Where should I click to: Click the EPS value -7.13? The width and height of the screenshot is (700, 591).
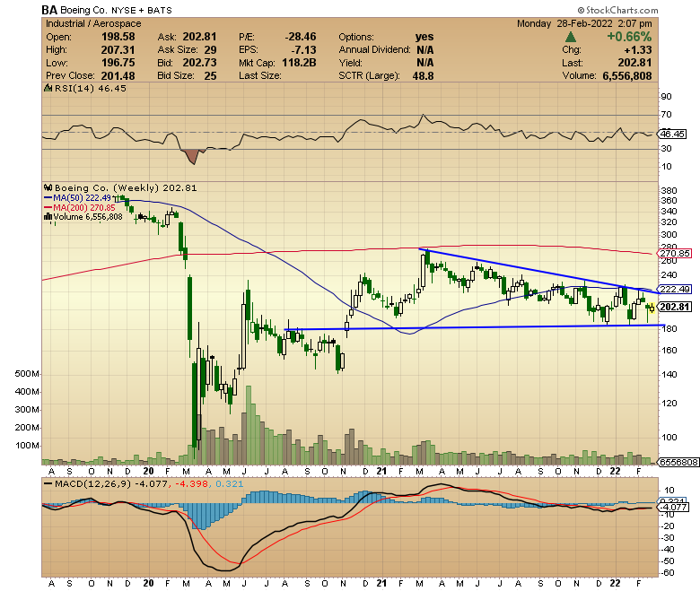click(304, 49)
